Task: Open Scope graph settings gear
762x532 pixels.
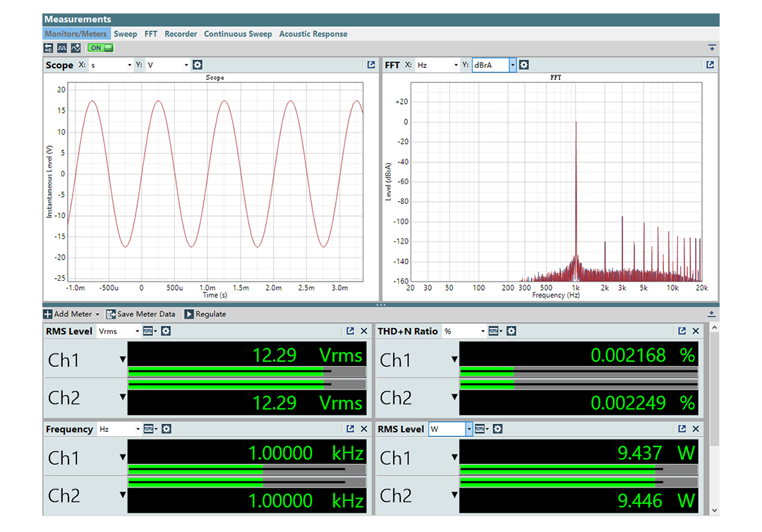Action: pyautogui.click(x=198, y=65)
